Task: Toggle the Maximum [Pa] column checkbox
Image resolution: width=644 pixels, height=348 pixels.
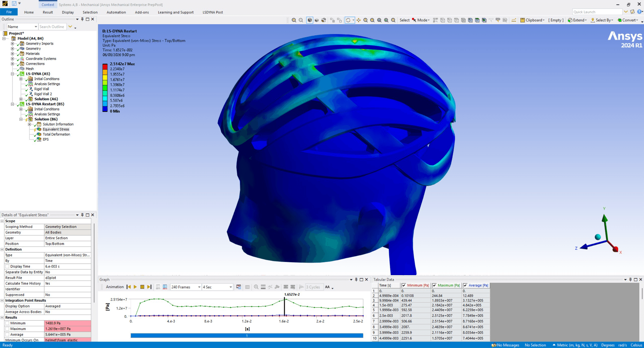Action: [x=434, y=285]
